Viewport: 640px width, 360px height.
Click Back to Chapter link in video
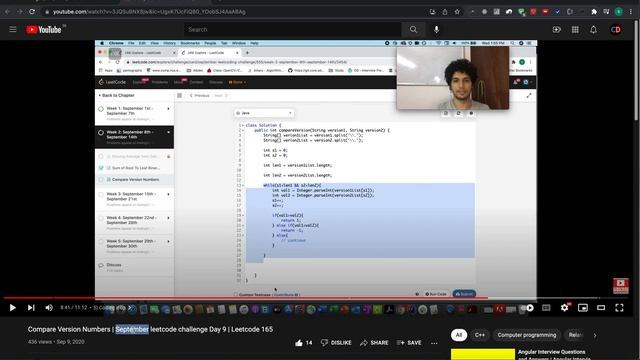(x=116, y=95)
